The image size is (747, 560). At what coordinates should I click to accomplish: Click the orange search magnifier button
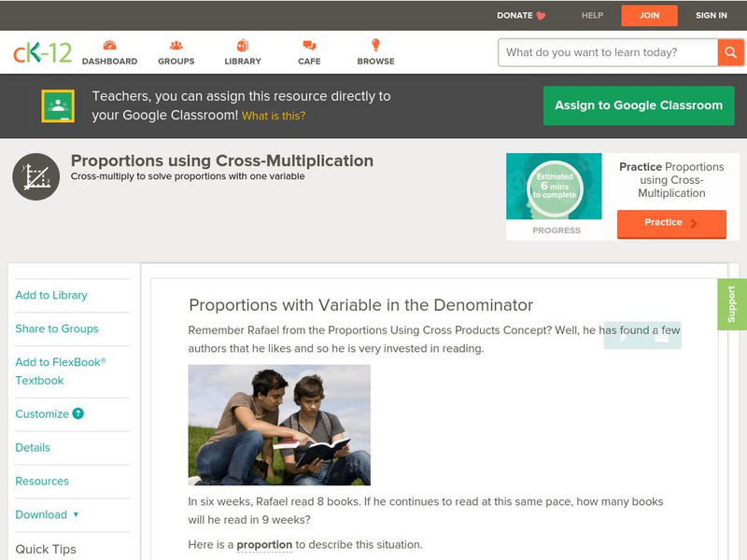730,52
